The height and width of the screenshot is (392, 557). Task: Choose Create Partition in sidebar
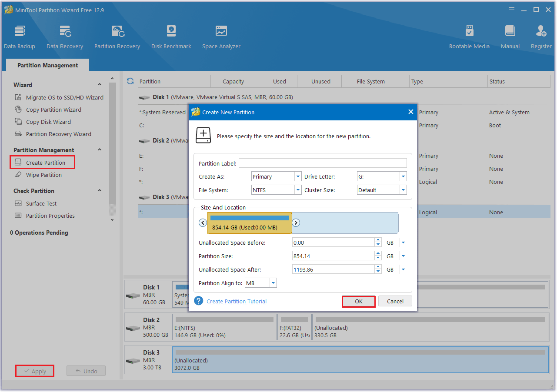(42, 163)
